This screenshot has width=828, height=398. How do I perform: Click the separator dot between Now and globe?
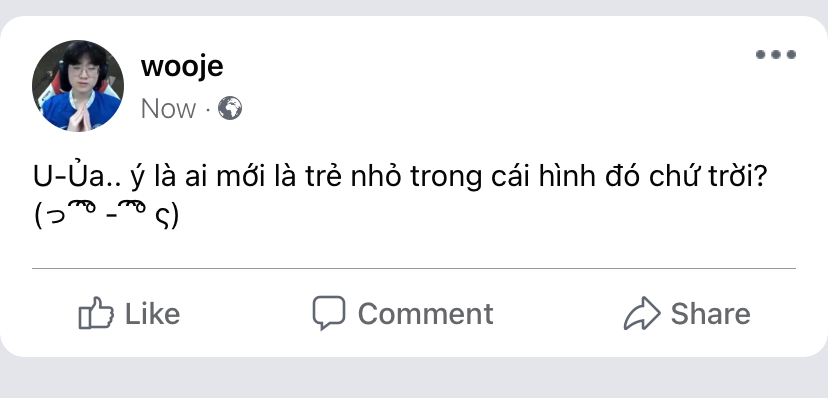pos(208,110)
